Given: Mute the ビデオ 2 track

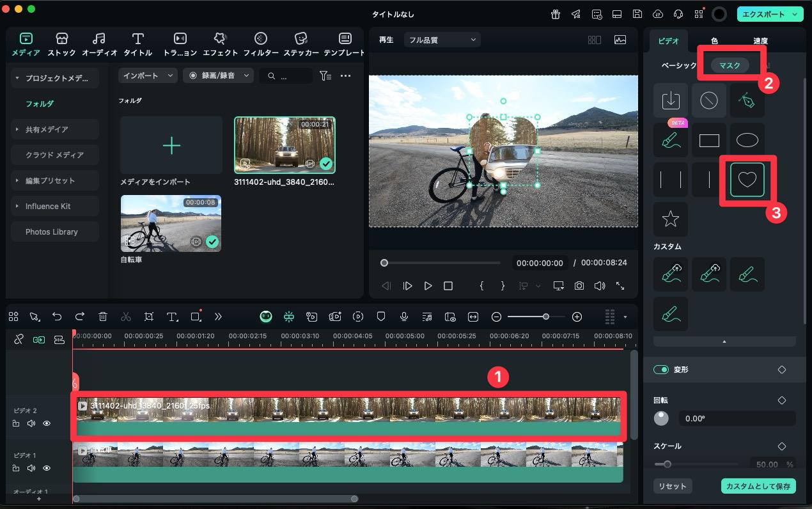Looking at the screenshot, I should (x=31, y=423).
